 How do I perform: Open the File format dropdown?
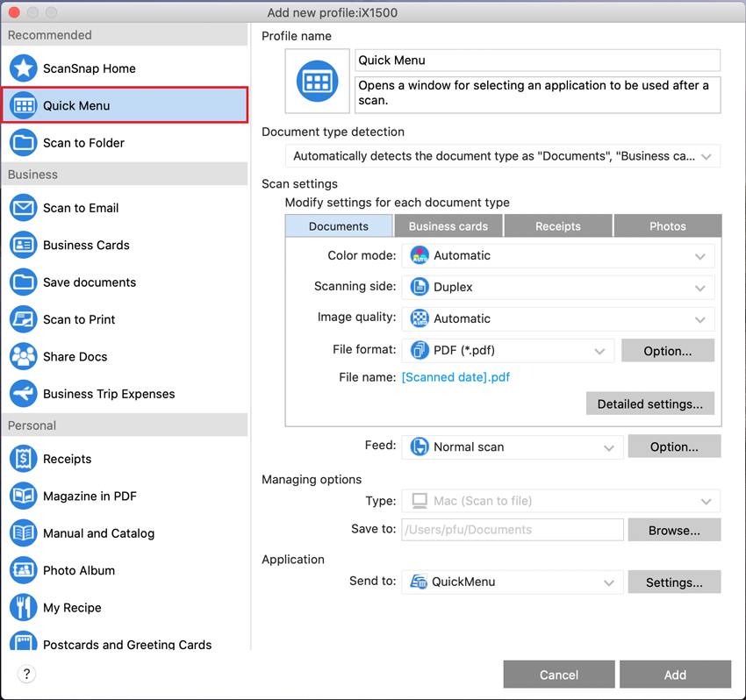[x=507, y=351]
